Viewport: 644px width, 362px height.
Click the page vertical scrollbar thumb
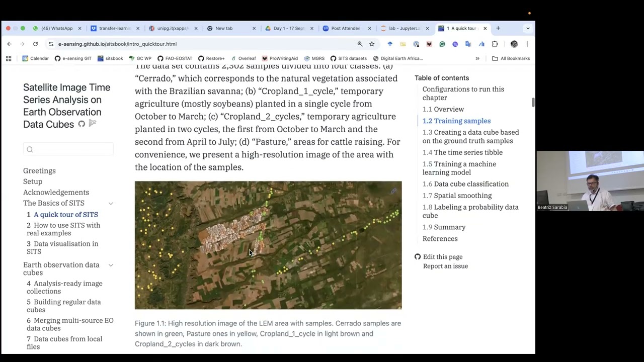[x=533, y=102]
